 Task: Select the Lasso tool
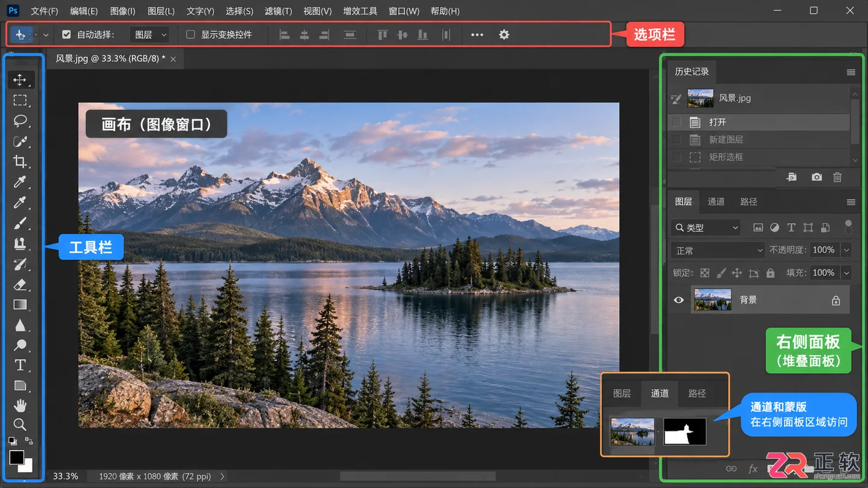click(20, 120)
